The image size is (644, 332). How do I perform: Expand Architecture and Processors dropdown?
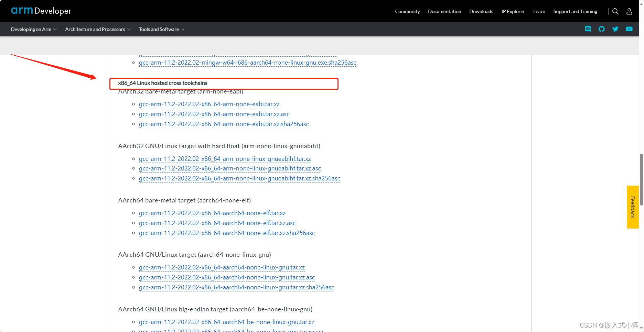(98, 29)
